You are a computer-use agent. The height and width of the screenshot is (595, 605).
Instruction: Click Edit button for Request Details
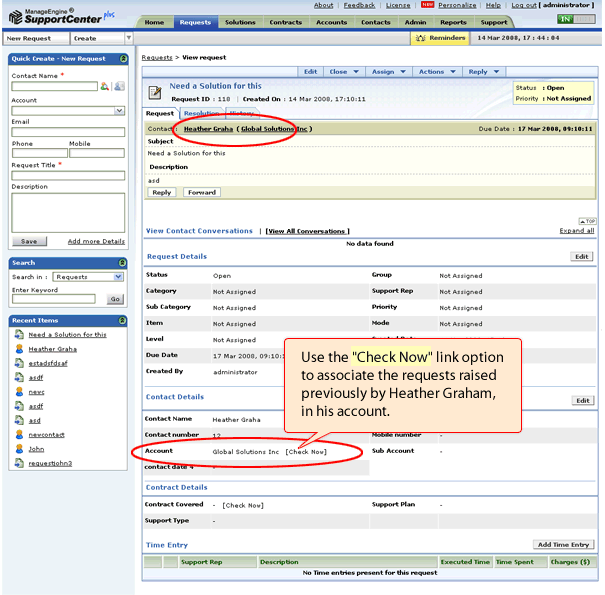581,257
